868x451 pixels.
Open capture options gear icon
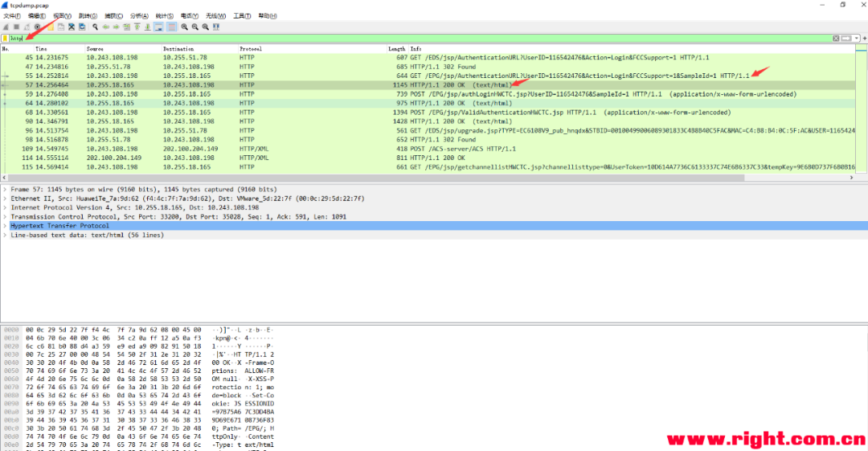(x=38, y=27)
